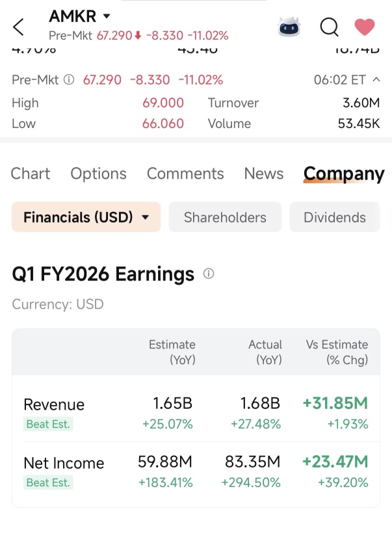Click the Revenue Beat Est. badge
The width and height of the screenshot is (392, 539).
(x=48, y=424)
